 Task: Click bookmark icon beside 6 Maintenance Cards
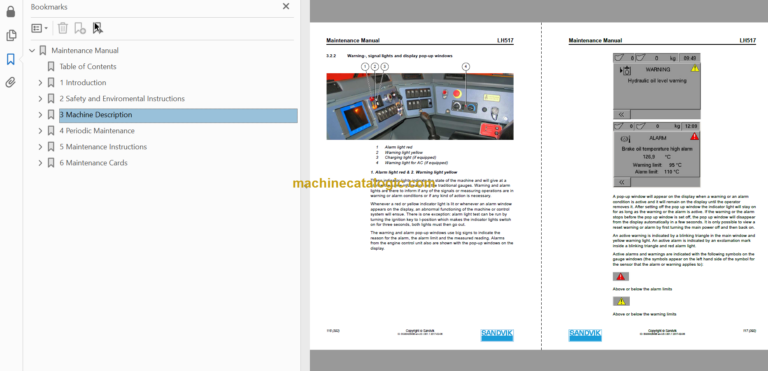click(51, 163)
